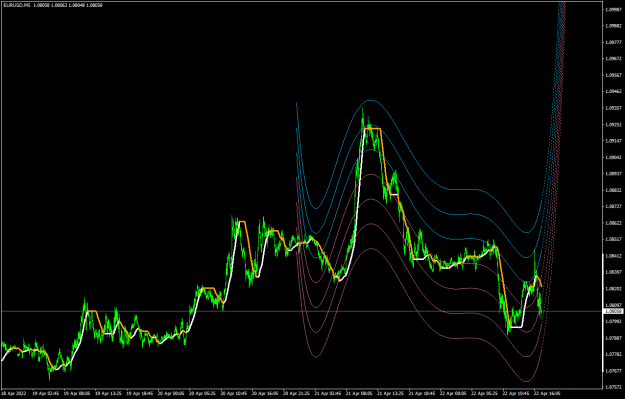The image size is (625, 399).
Task: Click time axis label 22 Apr 10:45
Action: point(517,393)
